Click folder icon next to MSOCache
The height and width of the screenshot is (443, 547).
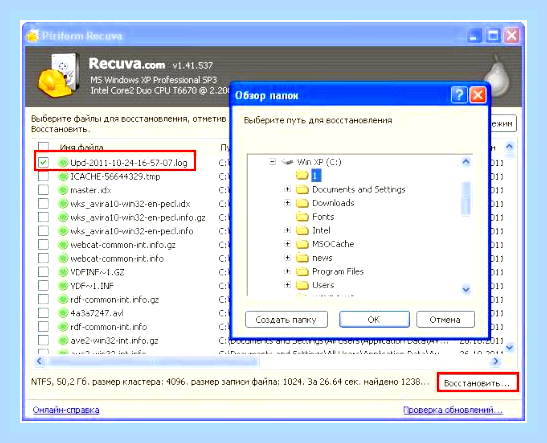tap(302, 244)
